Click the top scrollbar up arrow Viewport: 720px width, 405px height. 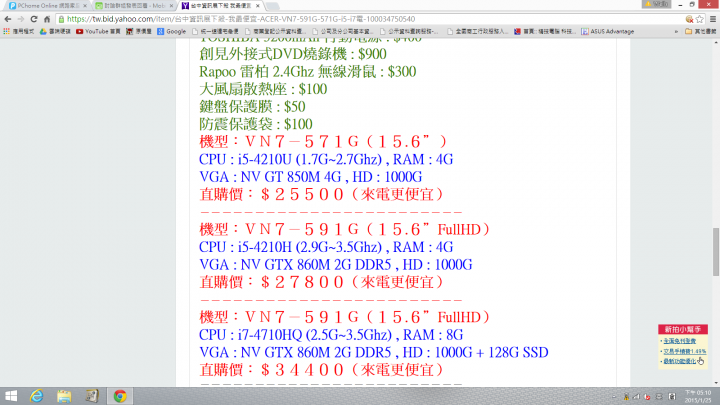(716, 42)
